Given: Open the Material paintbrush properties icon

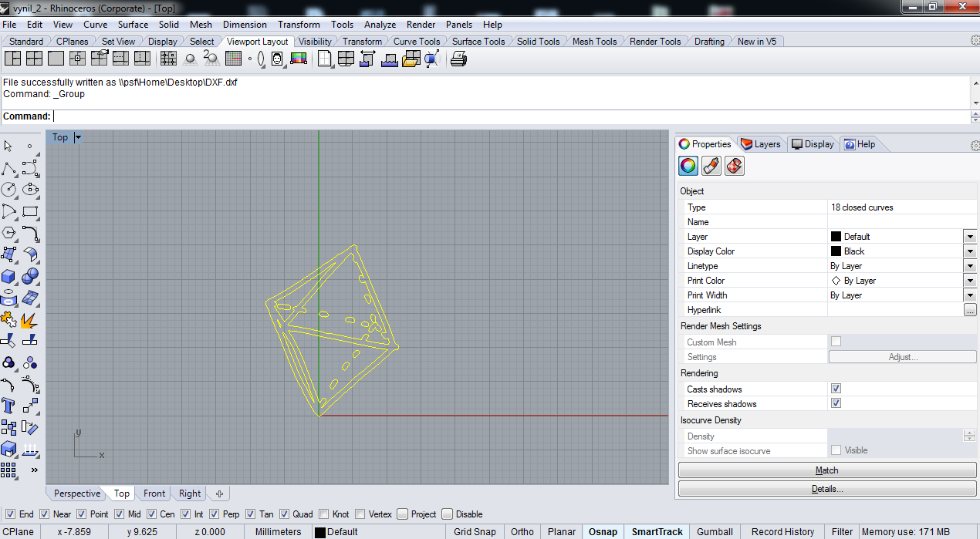Looking at the screenshot, I should [x=711, y=166].
